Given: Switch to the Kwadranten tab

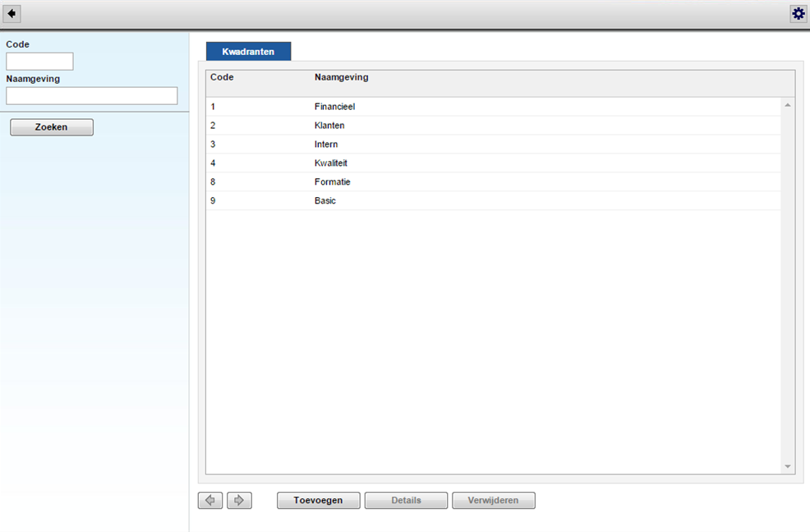Looking at the screenshot, I should click(x=248, y=52).
